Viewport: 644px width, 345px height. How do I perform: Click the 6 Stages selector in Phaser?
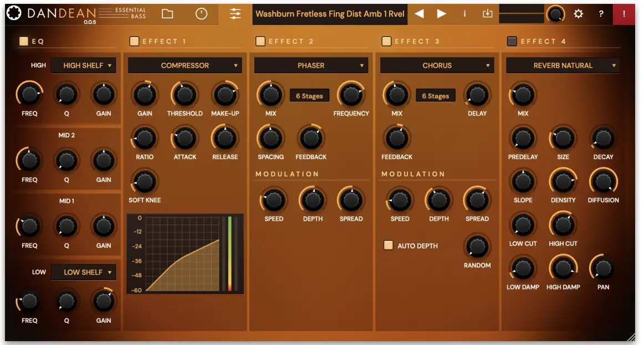click(309, 95)
